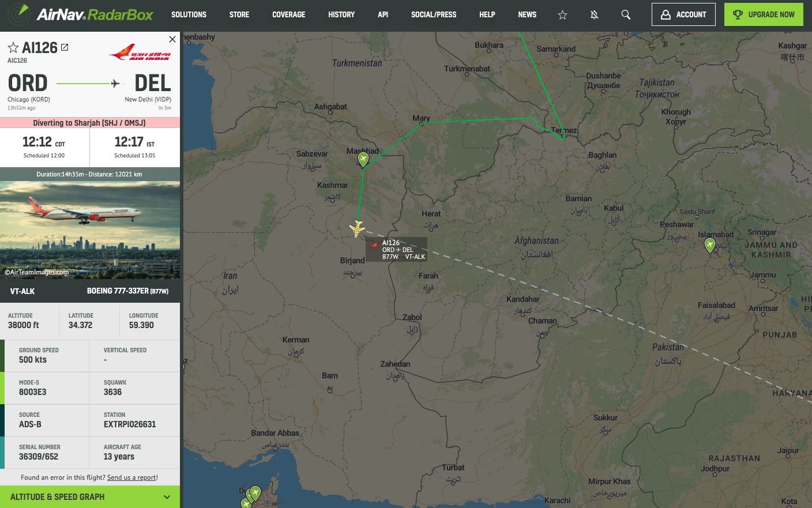Toggle the muted notifications bell icon
The height and width of the screenshot is (508, 812).
594,15
